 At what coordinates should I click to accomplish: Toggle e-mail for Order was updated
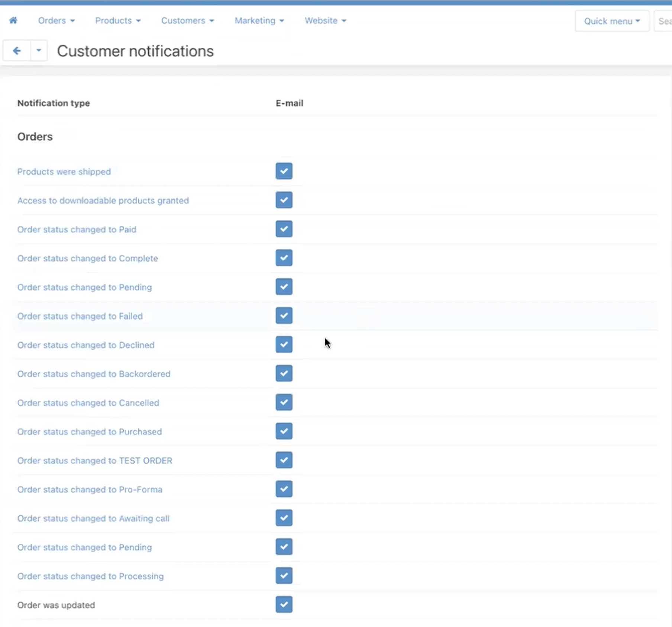pos(284,605)
